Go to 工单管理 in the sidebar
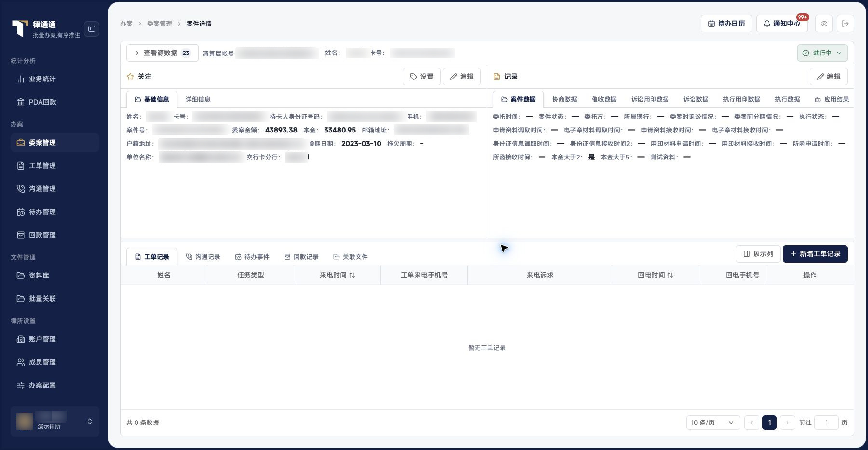This screenshot has width=868, height=450. (x=55, y=166)
